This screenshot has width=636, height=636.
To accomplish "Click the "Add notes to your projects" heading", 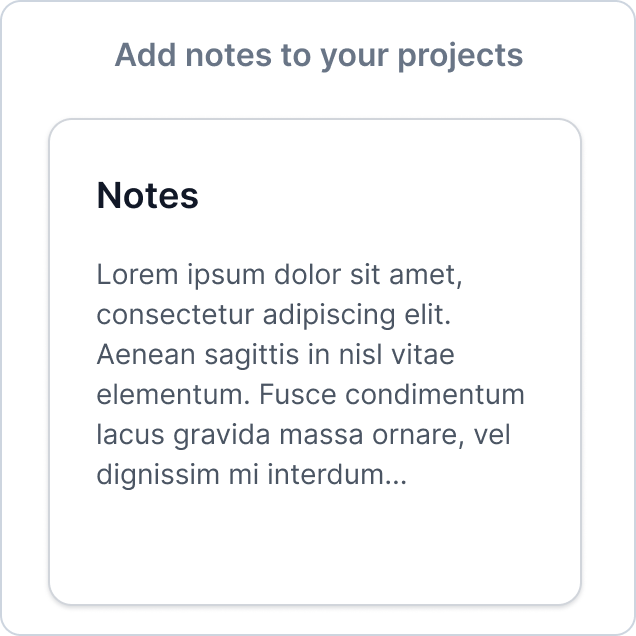I will [319, 56].
